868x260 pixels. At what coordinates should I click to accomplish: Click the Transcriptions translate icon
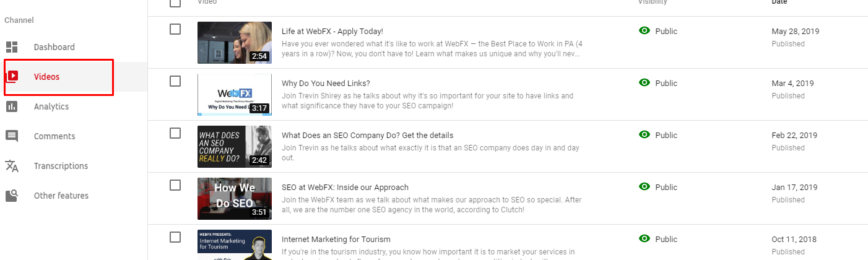pos(12,166)
